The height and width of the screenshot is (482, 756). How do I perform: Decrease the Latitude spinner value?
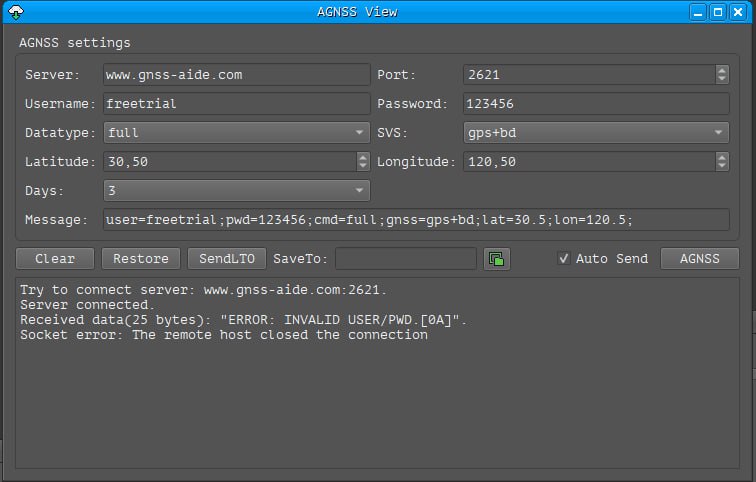[363, 166]
